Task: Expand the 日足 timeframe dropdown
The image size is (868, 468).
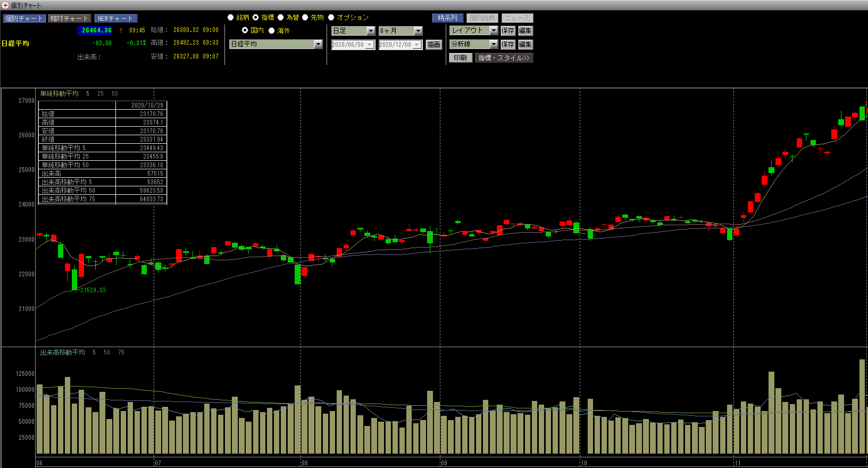Action: coord(371,31)
